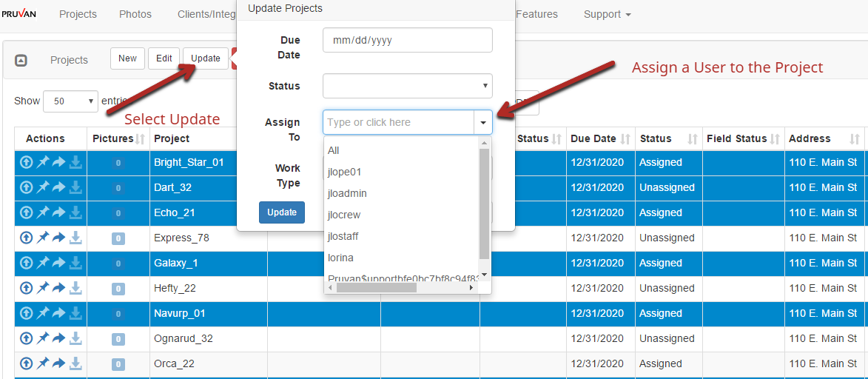
Task: Open the Support menu
Action: pos(607,14)
